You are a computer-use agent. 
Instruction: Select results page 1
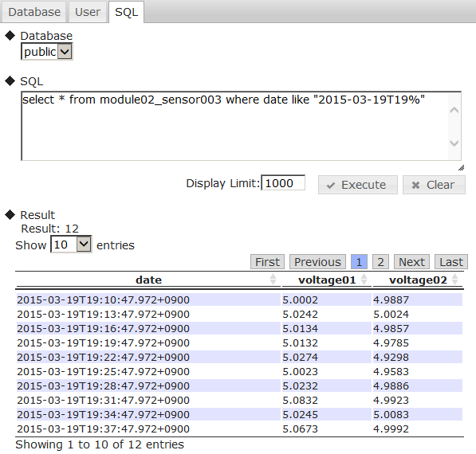coord(359,262)
